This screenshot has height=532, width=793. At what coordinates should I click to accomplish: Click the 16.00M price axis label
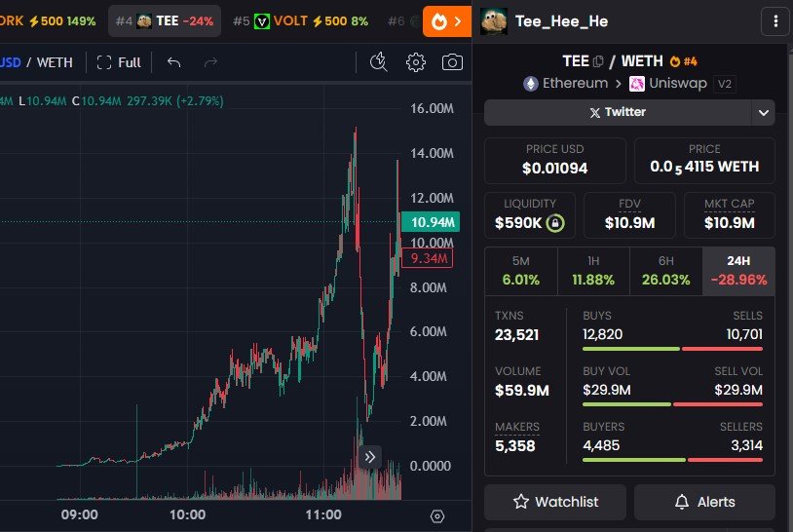pyautogui.click(x=432, y=108)
